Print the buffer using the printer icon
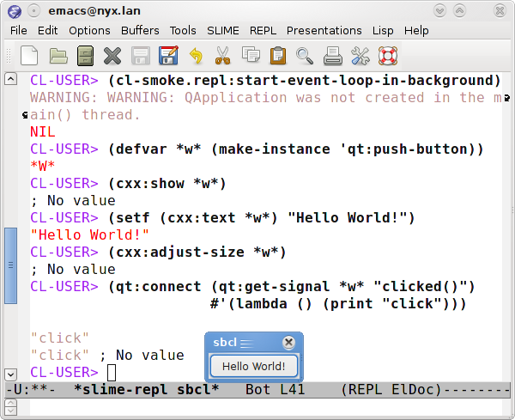Viewport: 515px width, 420px height. coord(333,57)
